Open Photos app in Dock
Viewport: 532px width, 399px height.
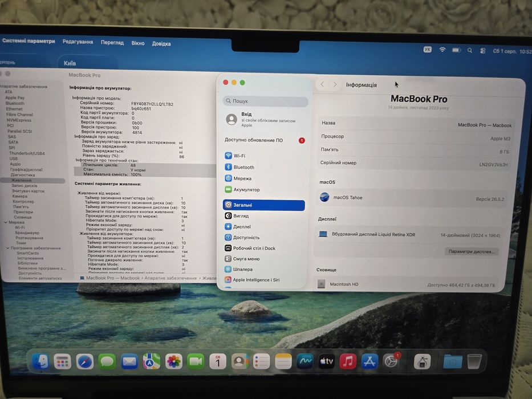click(174, 361)
